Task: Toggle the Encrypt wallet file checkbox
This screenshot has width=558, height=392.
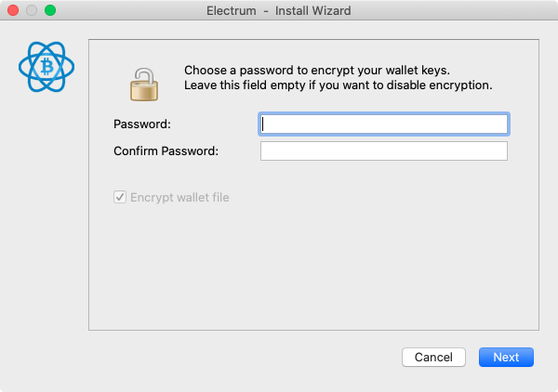Action: 120,197
